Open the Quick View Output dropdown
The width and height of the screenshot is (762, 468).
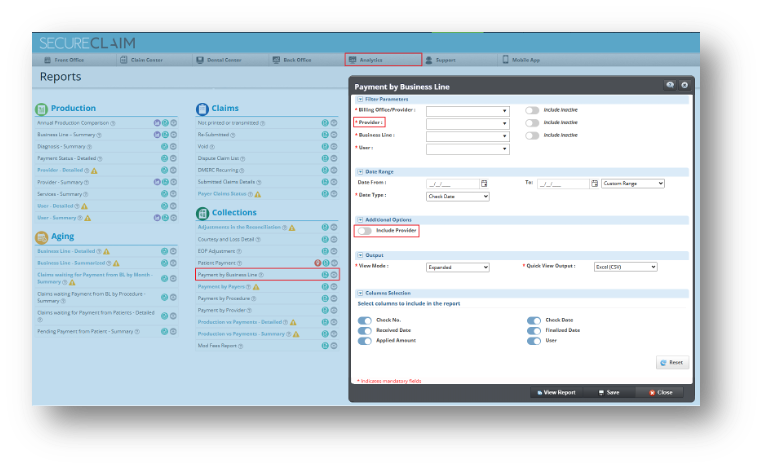(x=626, y=267)
